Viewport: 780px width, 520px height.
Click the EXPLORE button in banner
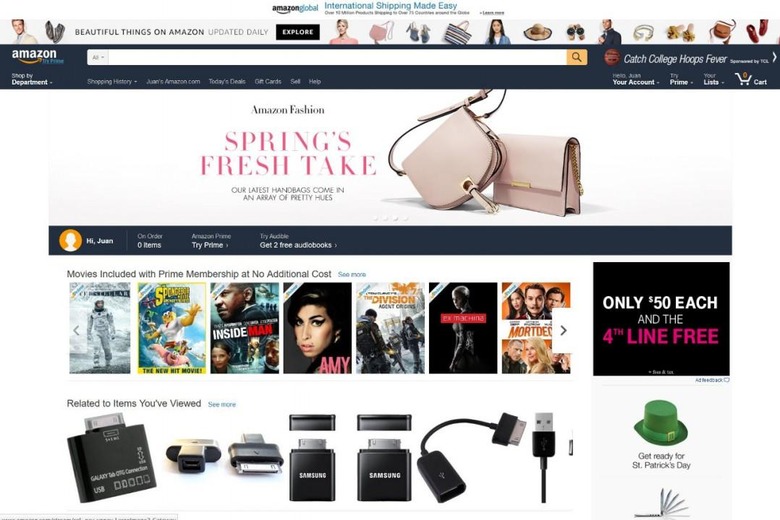coord(298,32)
